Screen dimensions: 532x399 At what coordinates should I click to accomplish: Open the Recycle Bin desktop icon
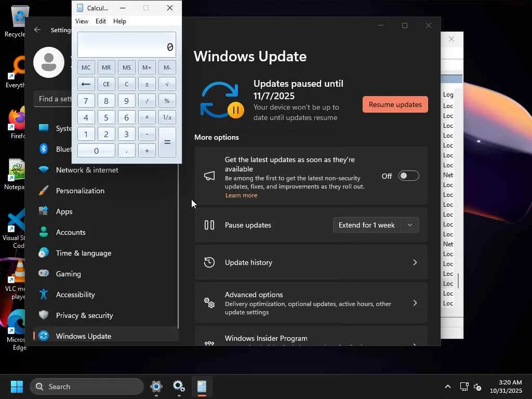17,20
